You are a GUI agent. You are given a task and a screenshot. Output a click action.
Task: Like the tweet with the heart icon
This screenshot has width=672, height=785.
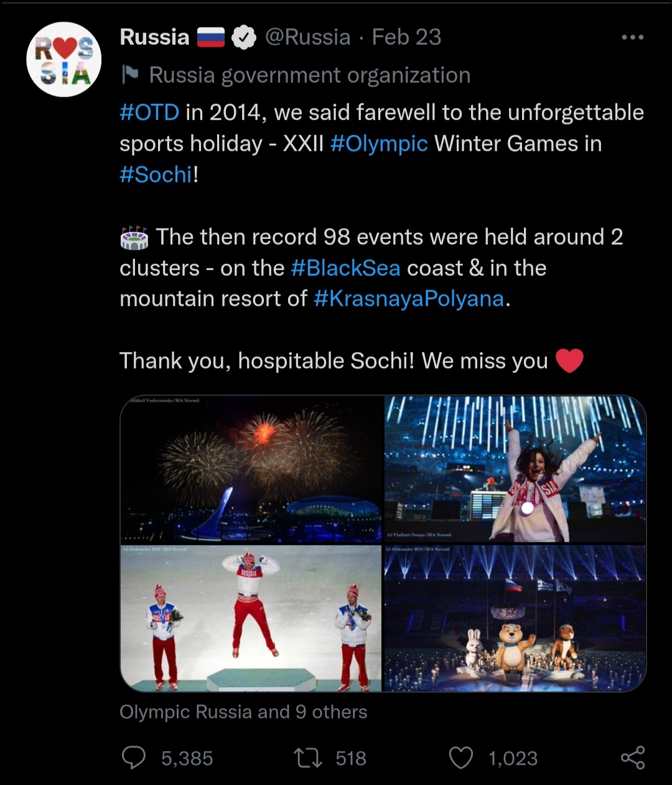point(461,758)
